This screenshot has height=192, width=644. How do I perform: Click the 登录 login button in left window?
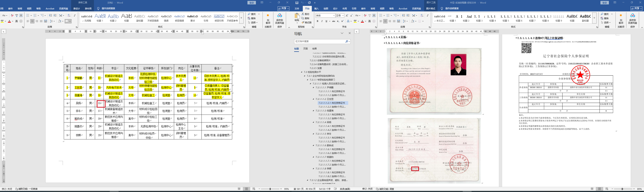point(251,3)
